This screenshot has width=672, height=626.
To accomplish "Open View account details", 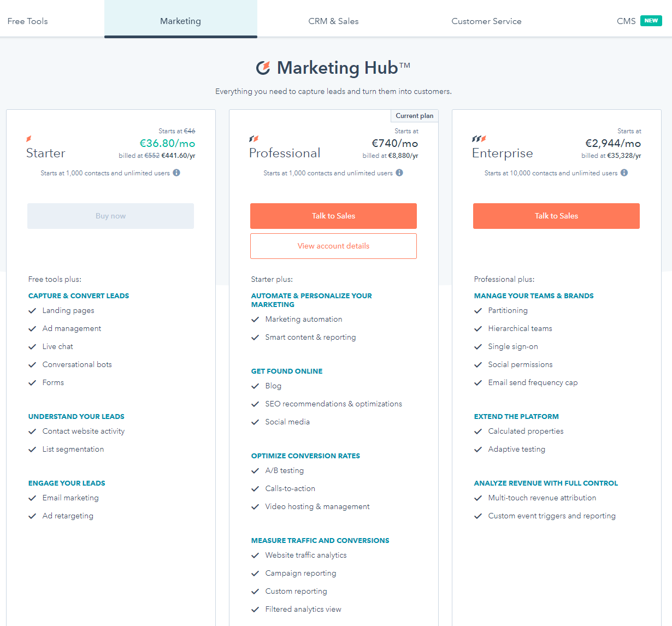I will pos(333,246).
